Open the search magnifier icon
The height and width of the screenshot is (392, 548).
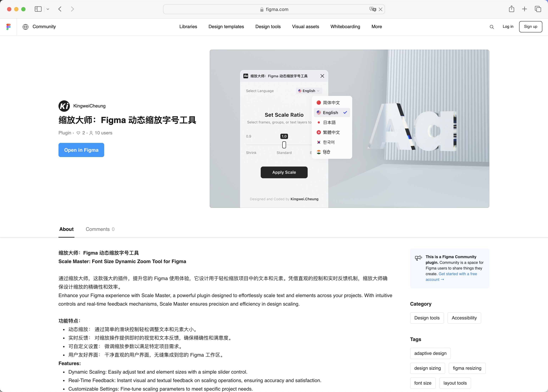tap(491, 27)
